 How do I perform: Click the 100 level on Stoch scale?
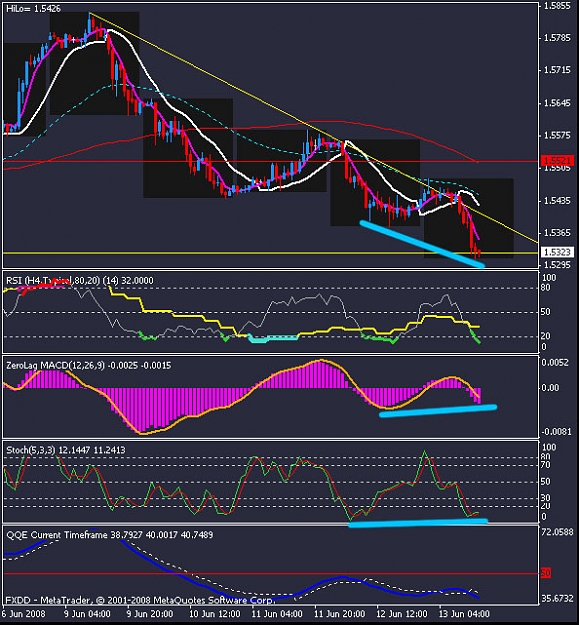[549, 448]
